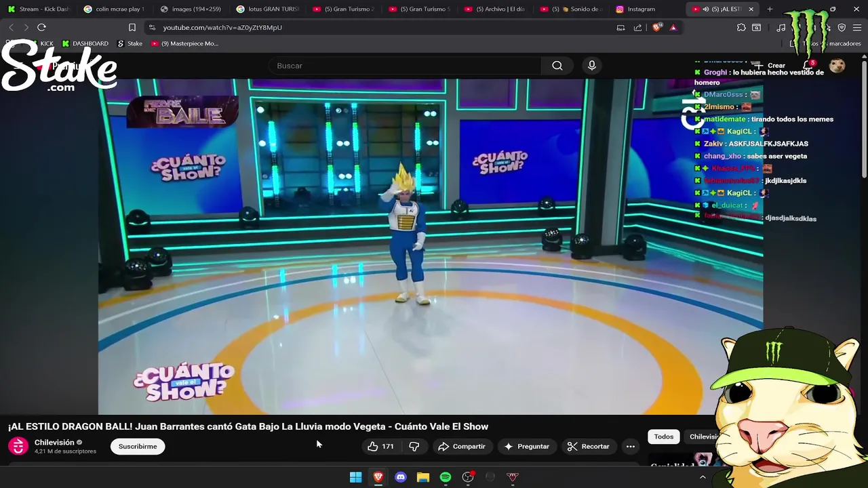Open the Brave Rewards triangle icon
The width and height of the screenshot is (868, 488).
pos(673,27)
